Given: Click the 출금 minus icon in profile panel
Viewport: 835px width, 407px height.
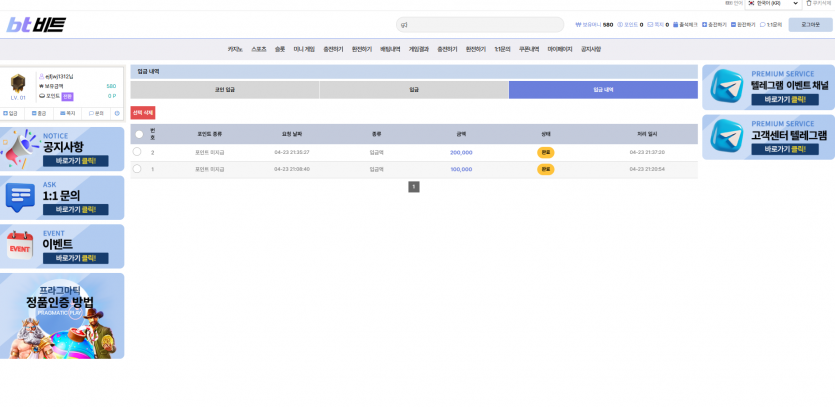Looking at the screenshot, I should [x=34, y=113].
